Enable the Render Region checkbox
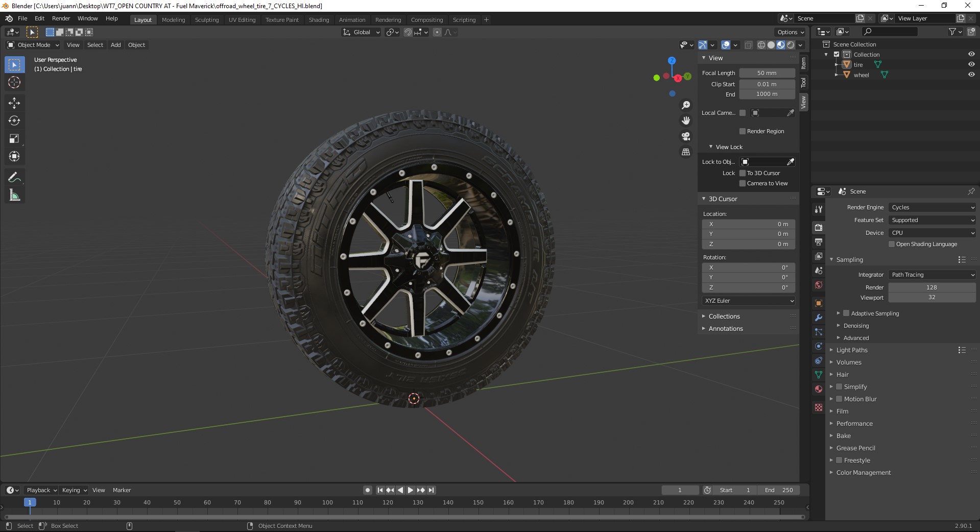Screen dimensions: 980x532 (743, 131)
